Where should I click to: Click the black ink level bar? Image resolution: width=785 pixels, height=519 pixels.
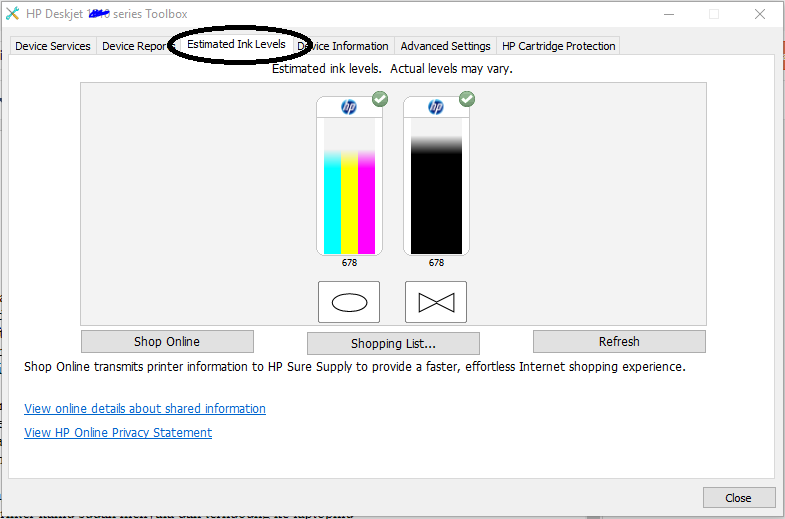437,195
